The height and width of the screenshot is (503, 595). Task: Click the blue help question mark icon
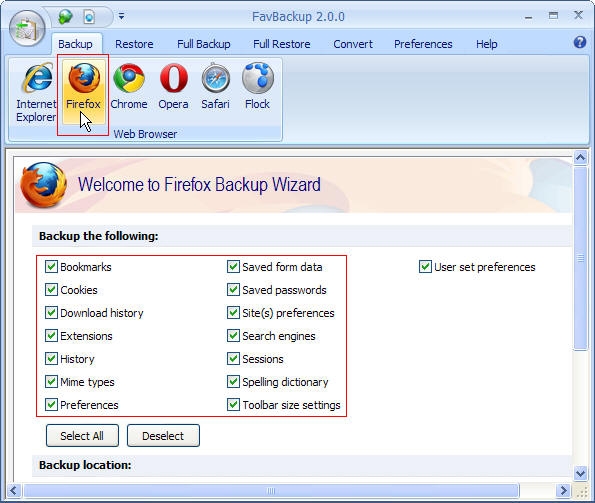point(579,42)
